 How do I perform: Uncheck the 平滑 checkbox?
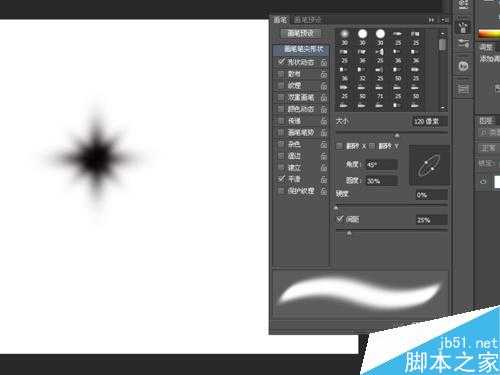[282, 179]
